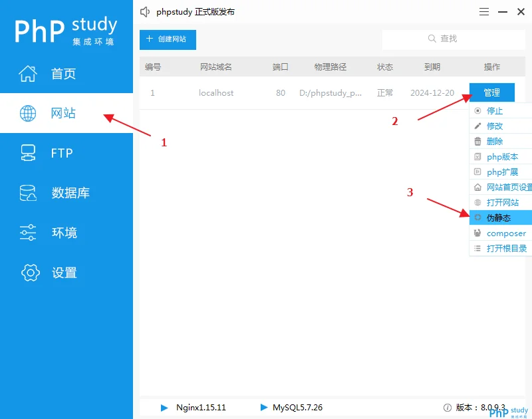Screen dimensions: 532x419
Task: Click the 编号 column header
Action: tap(153, 67)
